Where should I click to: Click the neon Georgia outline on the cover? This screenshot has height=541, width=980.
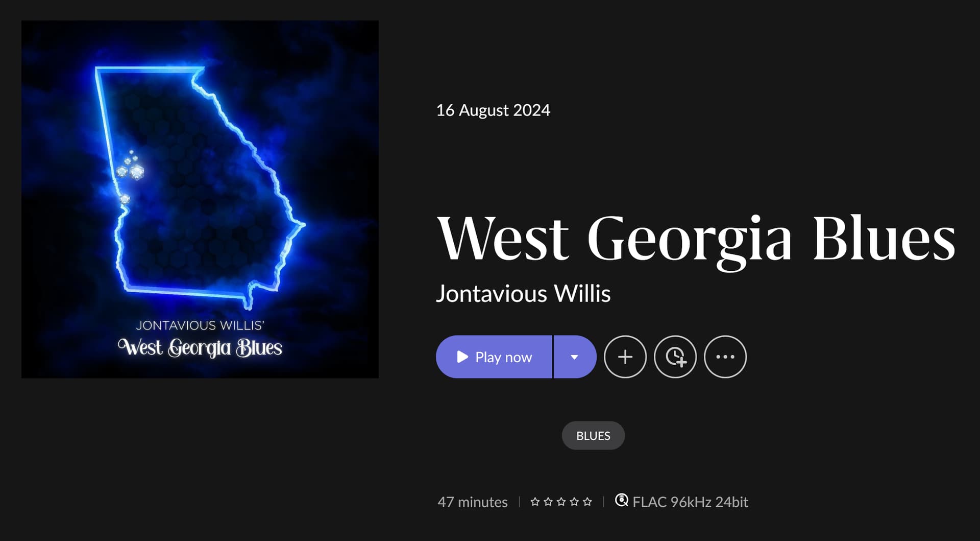[200, 187]
